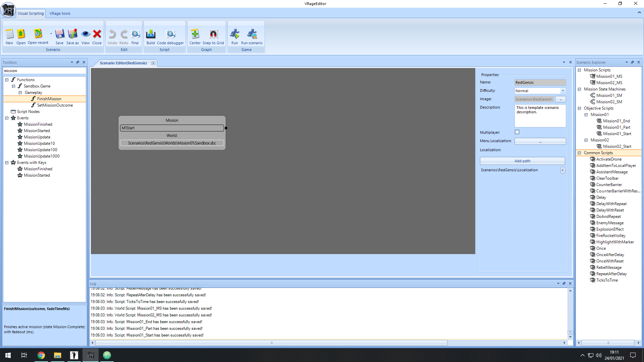Collapse the Mission State Machines node

tap(579, 89)
